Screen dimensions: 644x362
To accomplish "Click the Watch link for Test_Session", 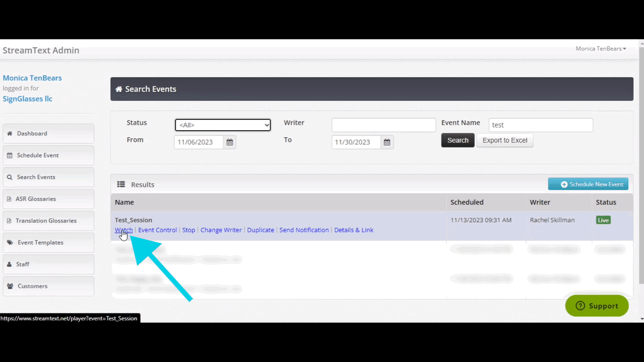I will (123, 230).
